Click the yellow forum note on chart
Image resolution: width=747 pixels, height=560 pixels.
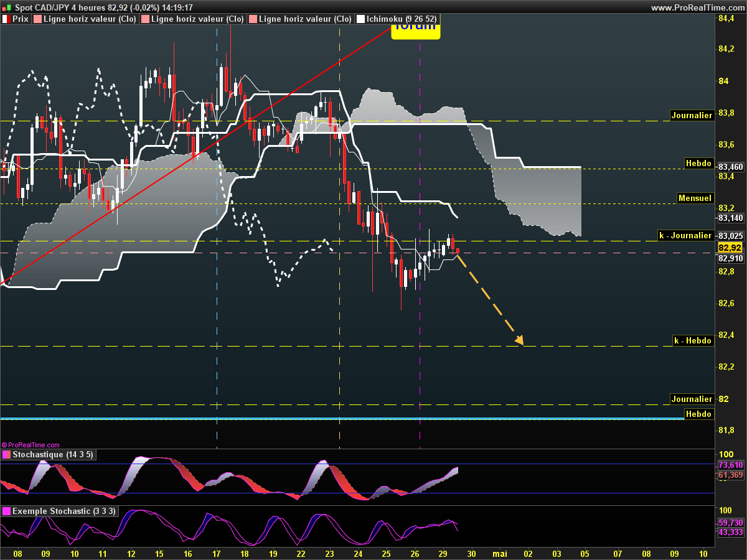click(x=415, y=31)
